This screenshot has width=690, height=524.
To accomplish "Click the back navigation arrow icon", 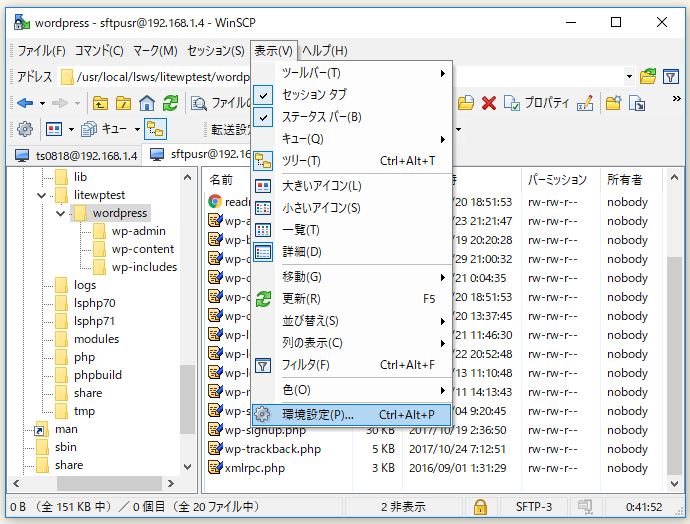I will coord(25,103).
